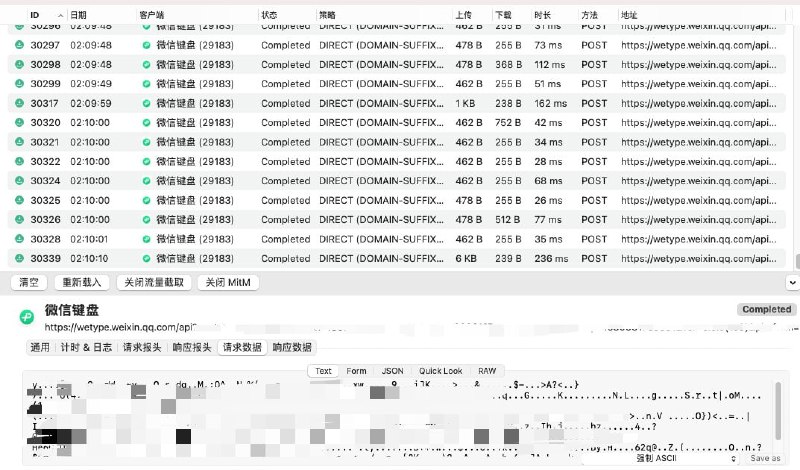This screenshot has height=470, width=800.
Task: Expand the chevron dropdown beside the toolbar
Action: click(x=792, y=282)
